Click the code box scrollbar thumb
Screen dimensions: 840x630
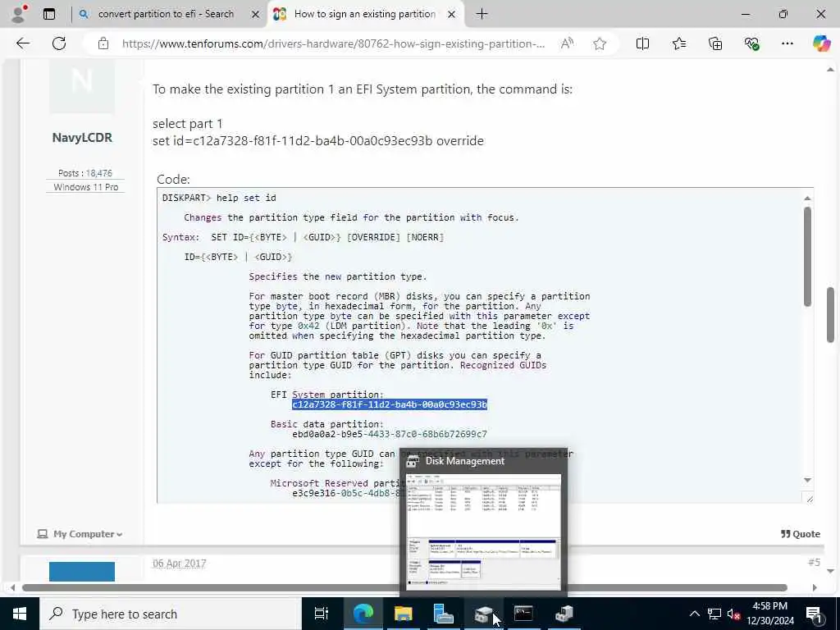click(807, 257)
